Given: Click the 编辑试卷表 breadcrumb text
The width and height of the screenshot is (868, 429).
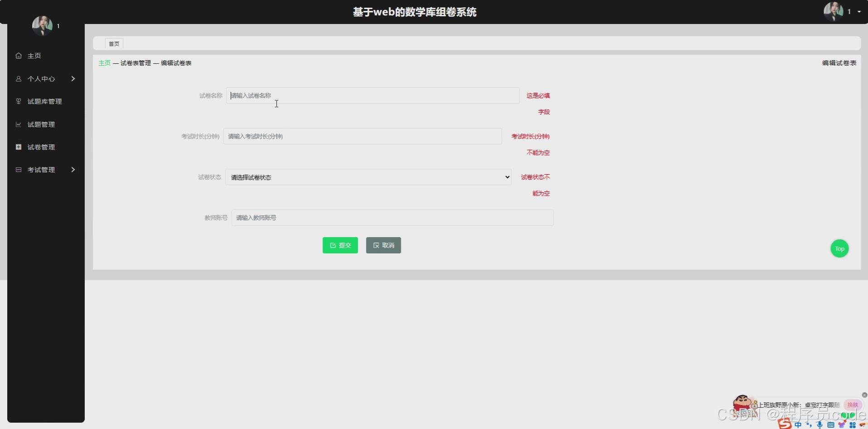Looking at the screenshot, I should point(176,63).
